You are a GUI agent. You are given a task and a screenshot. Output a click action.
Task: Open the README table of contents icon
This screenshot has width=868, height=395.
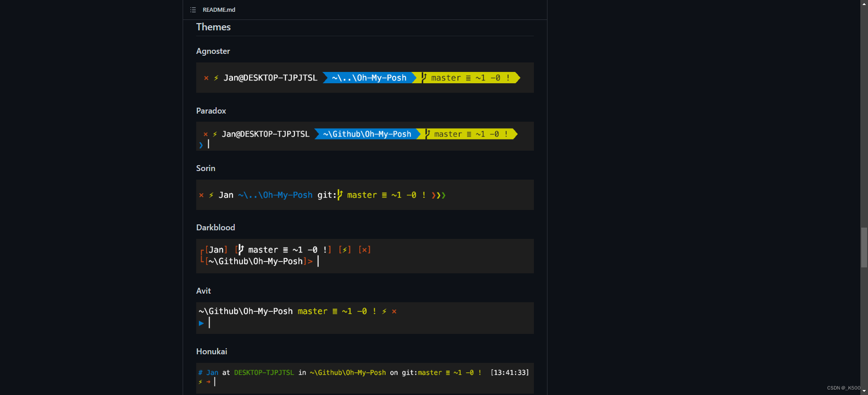(193, 10)
